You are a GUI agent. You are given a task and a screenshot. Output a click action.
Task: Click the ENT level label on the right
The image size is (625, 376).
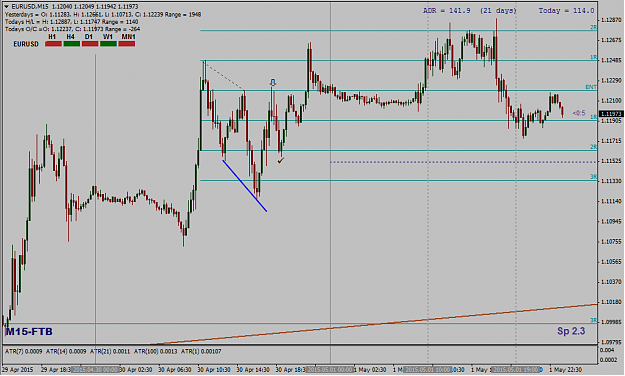[591, 87]
